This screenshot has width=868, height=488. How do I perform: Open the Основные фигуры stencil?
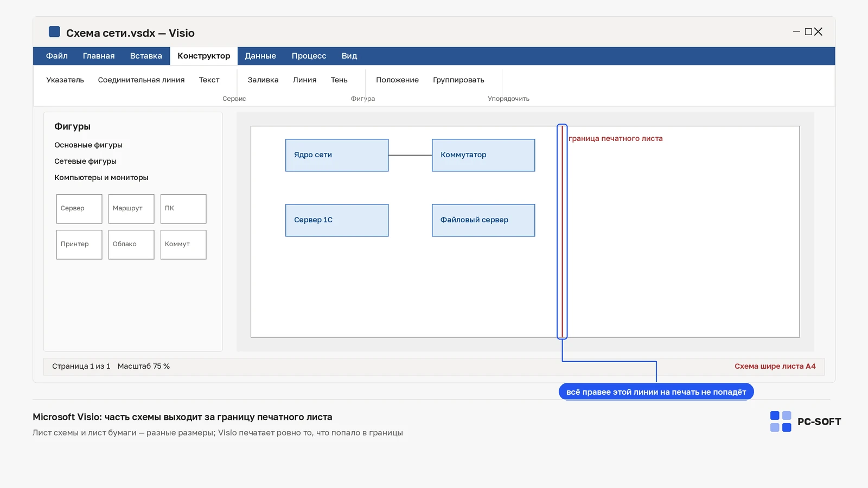[88, 145]
